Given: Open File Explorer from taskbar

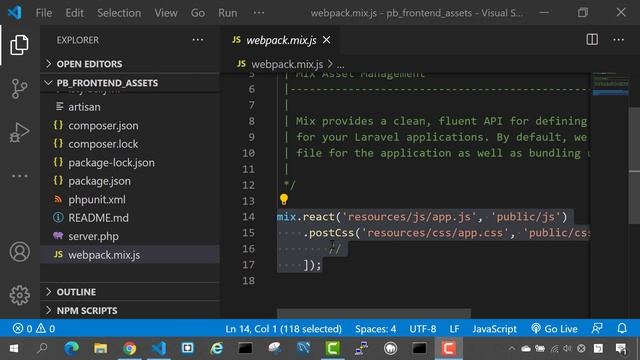Looking at the screenshot, I should pyautogui.click(x=100, y=349).
